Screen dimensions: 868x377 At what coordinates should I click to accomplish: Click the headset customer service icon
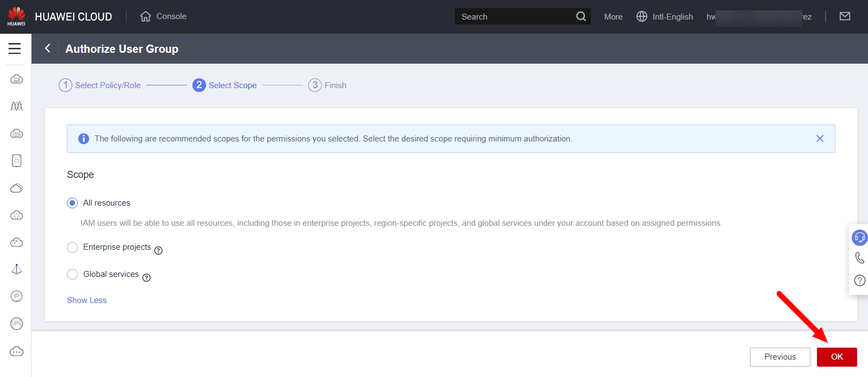(x=859, y=238)
